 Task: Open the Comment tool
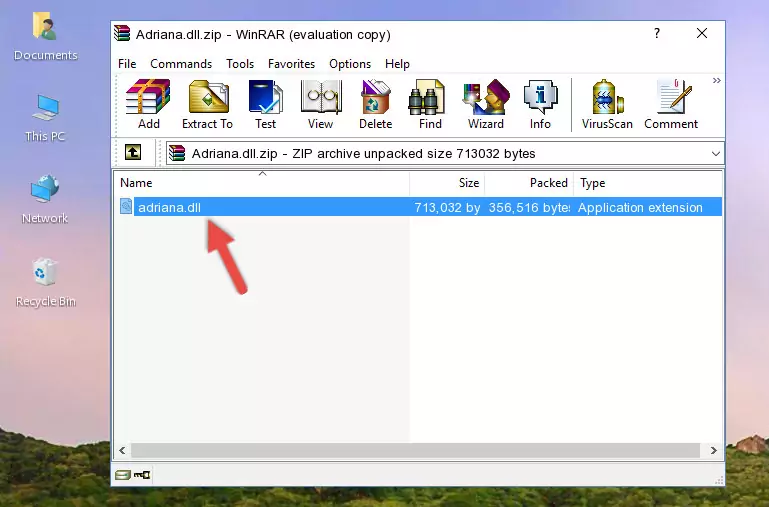pyautogui.click(x=671, y=104)
